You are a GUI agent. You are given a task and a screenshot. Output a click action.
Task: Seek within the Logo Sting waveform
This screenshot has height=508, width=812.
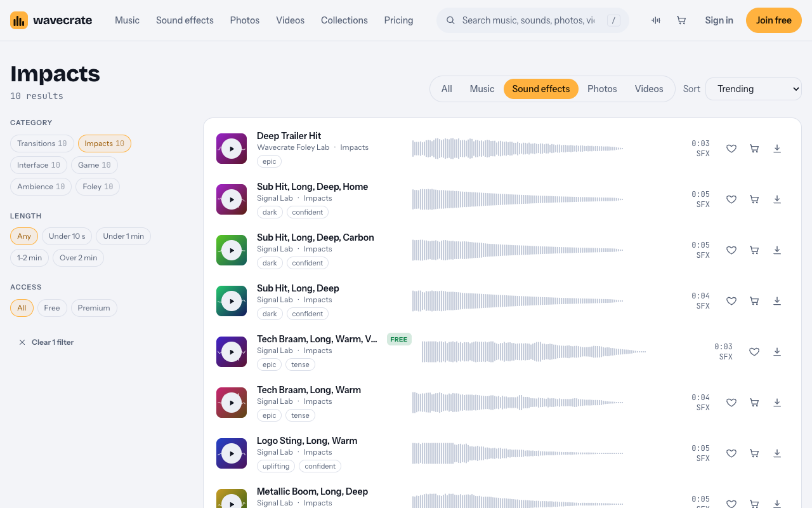[518, 453]
